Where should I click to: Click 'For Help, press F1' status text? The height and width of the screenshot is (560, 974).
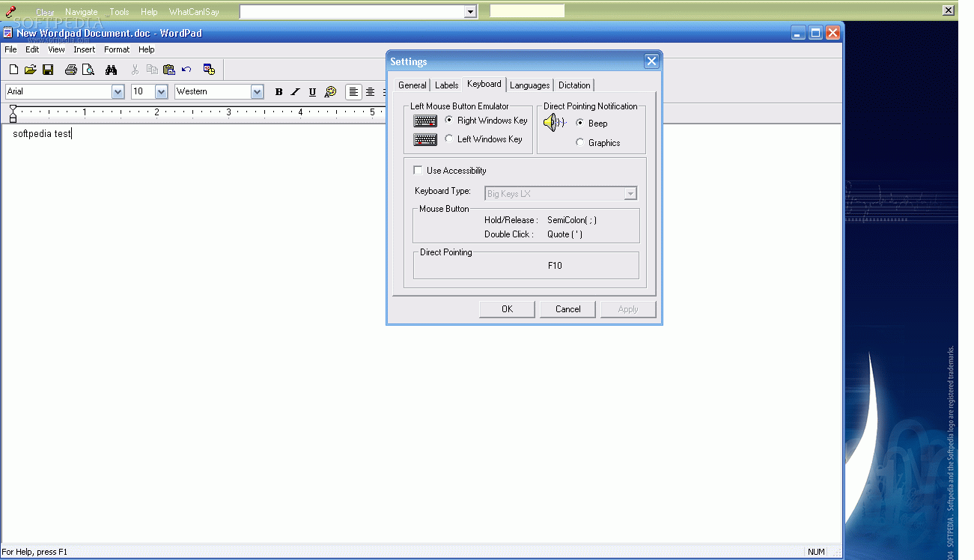(34, 552)
